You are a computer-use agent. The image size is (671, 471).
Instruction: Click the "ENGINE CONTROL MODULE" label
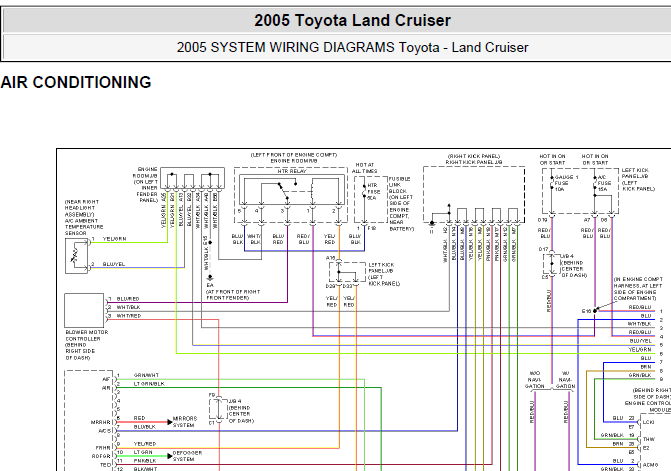click(x=648, y=406)
